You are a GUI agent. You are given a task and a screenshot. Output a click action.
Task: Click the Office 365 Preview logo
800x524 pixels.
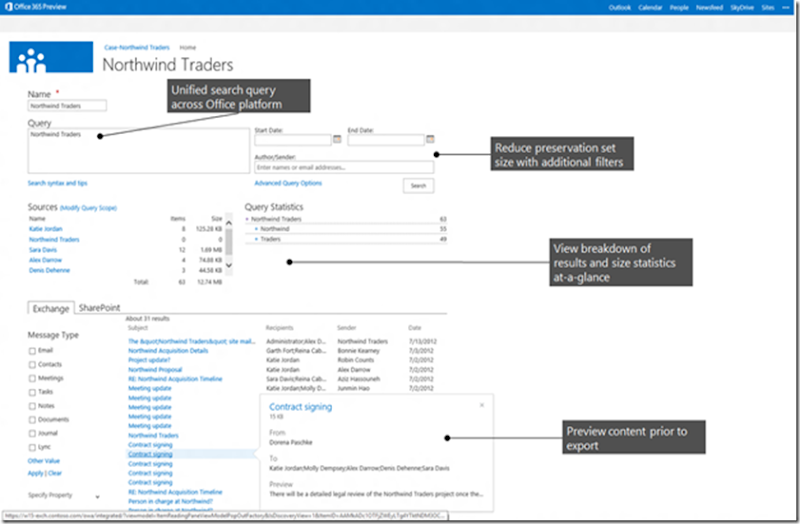(35, 7)
